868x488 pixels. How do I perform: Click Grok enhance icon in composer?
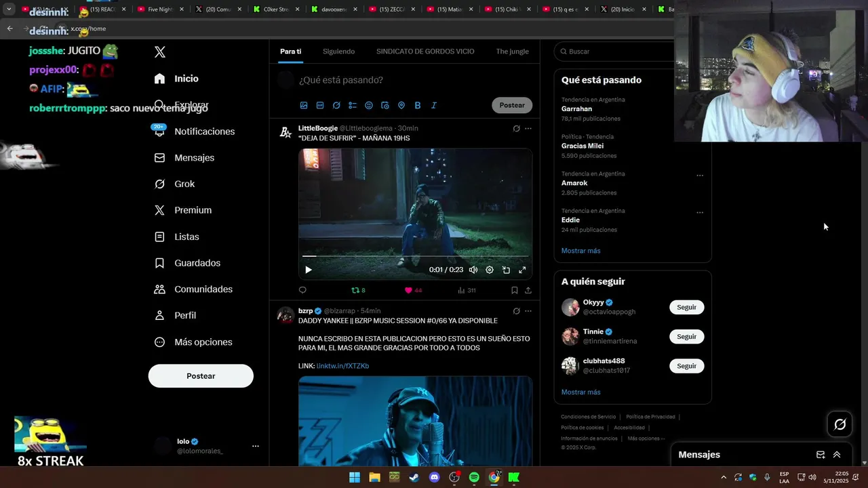[x=336, y=106]
